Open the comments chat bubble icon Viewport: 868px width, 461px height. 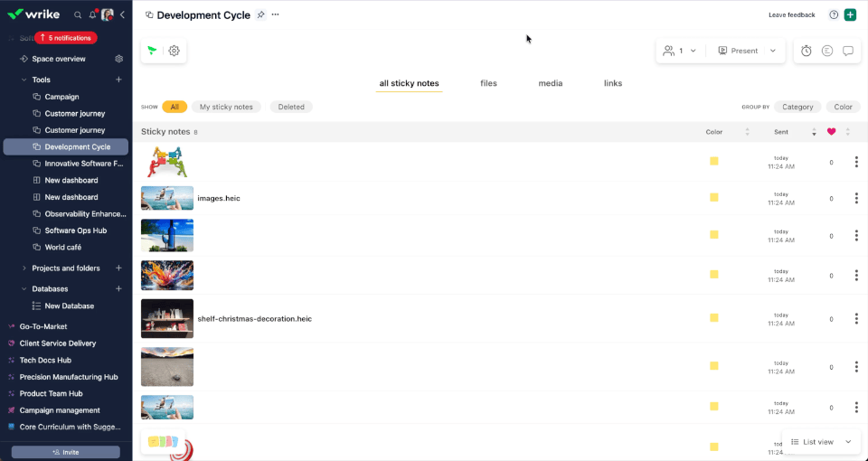[847, 51]
